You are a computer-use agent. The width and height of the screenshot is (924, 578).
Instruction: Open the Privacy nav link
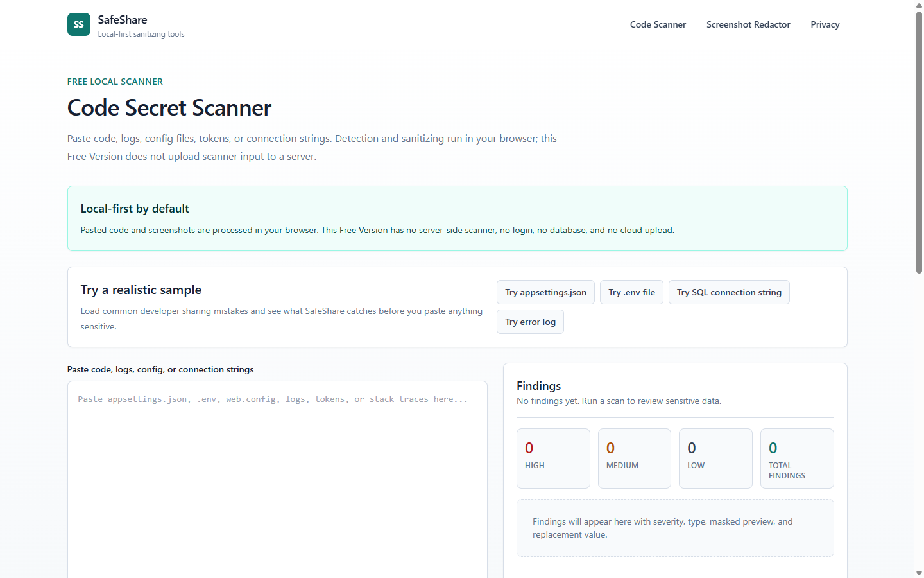coord(825,24)
